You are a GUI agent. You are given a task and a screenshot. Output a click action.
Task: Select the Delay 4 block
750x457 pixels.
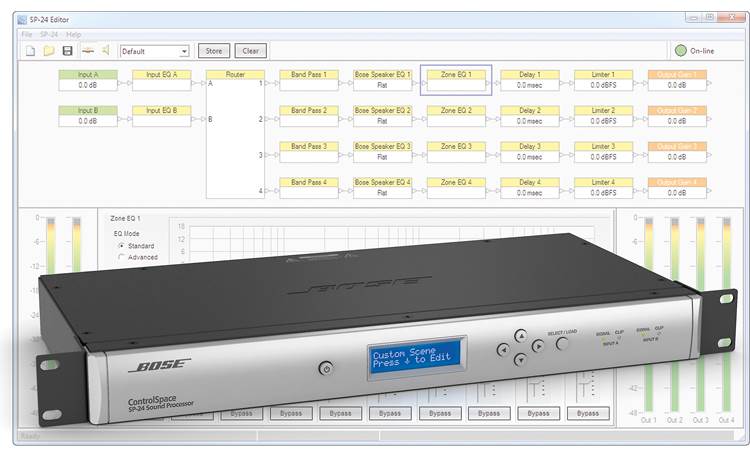[530, 188]
